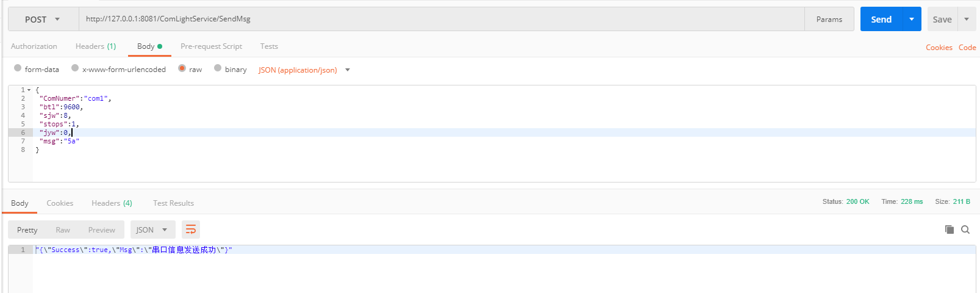Image resolution: width=980 pixels, height=293 pixels.
Task: Click the blue Send button
Action: (881, 20)
